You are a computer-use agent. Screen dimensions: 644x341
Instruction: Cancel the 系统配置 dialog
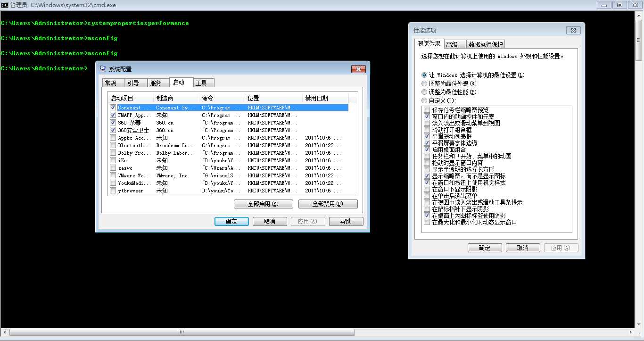tap(270, 221)
